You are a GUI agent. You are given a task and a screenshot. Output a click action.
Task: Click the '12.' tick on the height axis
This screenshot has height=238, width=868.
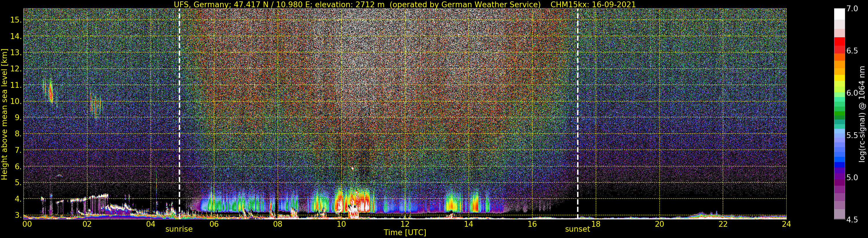click(x=16, y=69)
